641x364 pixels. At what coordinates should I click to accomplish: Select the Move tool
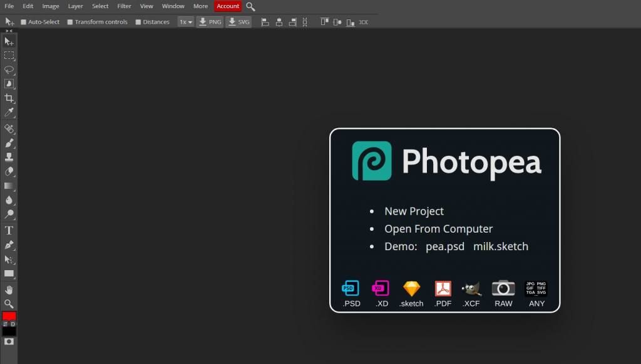[x=9, y=41]
